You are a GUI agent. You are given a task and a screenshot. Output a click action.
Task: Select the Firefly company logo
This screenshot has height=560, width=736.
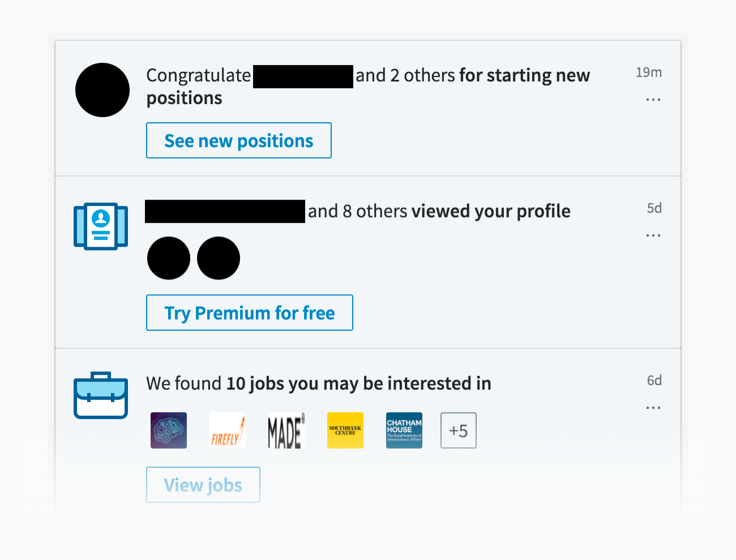point(227,430)
